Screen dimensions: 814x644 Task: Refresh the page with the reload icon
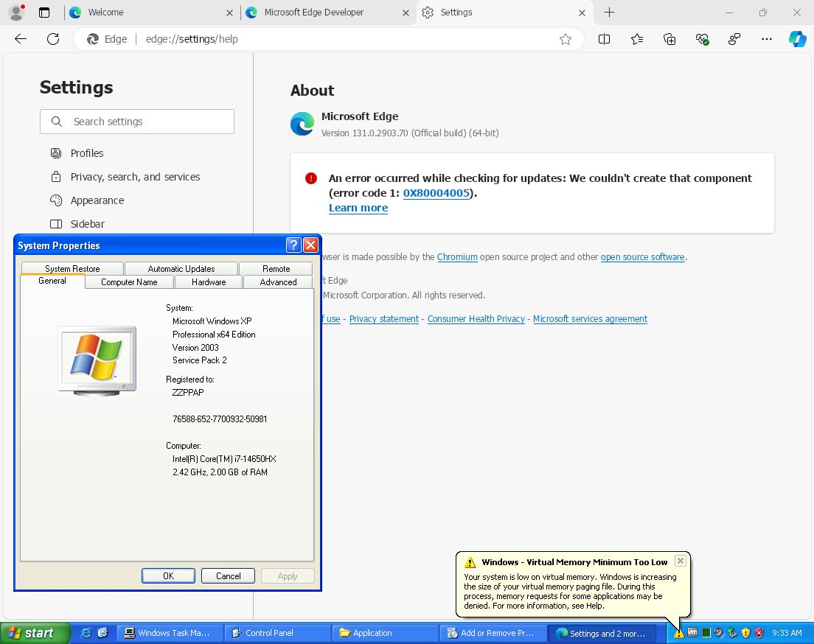pos(53,39)
